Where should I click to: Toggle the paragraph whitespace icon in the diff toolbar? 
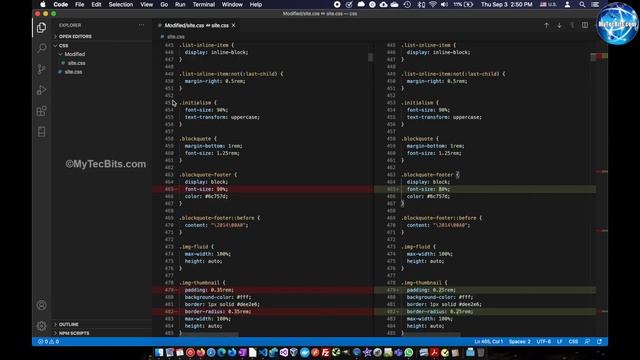coord(572,25)
